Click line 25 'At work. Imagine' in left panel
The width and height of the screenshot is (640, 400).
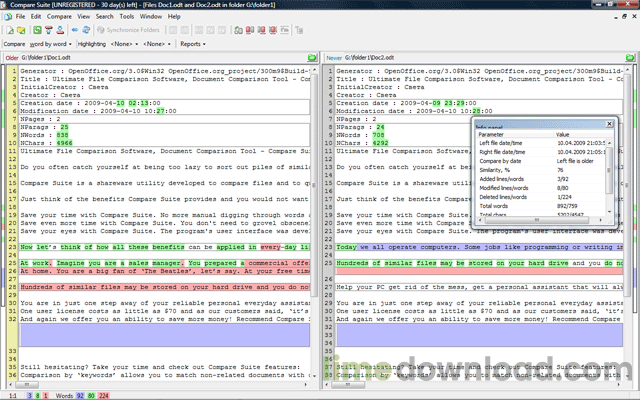pos(164,263)
